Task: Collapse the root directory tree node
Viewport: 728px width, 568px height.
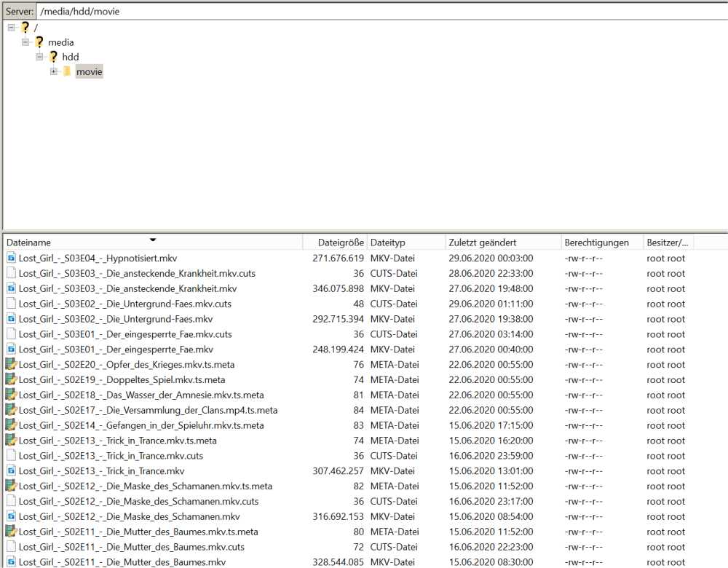Action: 11,28
